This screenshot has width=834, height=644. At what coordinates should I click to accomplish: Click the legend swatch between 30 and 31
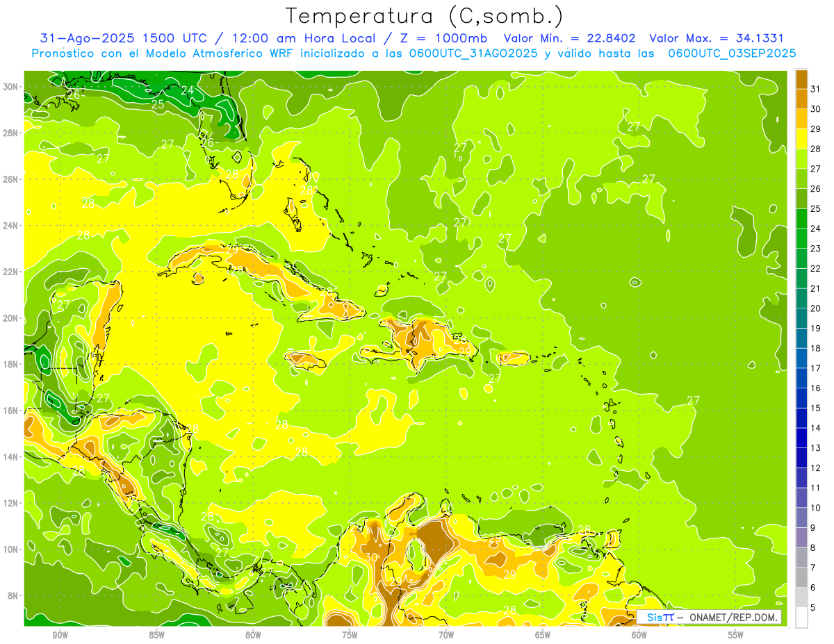pos(801,99)
